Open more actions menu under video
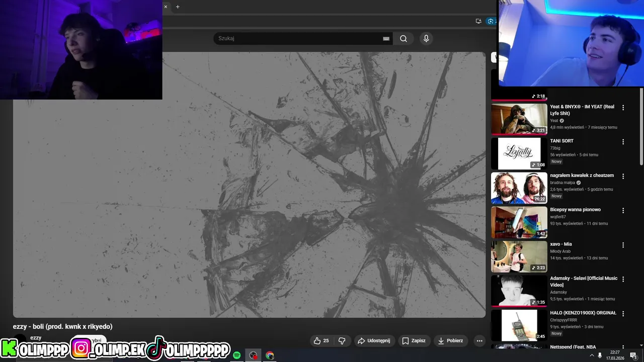 point(479,341)
